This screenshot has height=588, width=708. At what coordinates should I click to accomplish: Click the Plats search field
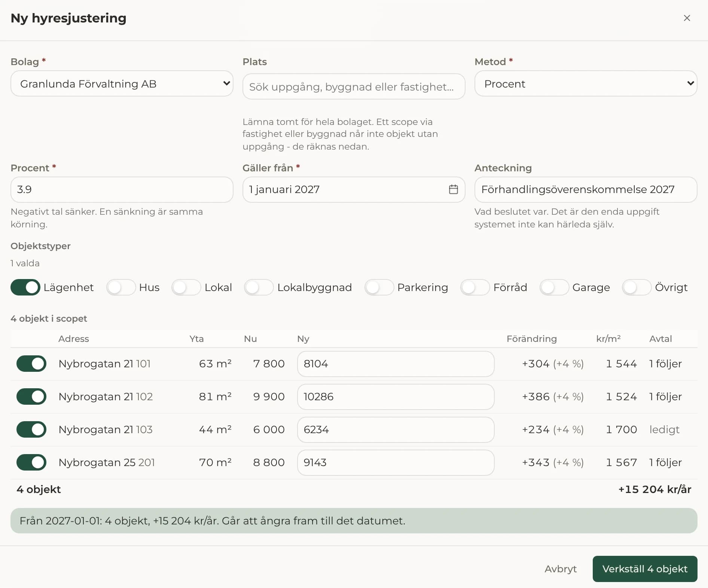tap(354, 86)
